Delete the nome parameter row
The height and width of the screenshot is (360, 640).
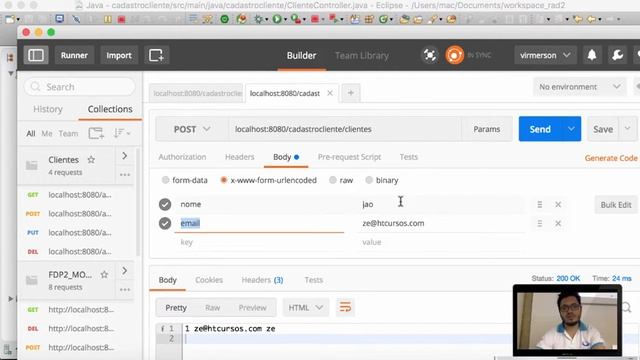pos(558,204)
